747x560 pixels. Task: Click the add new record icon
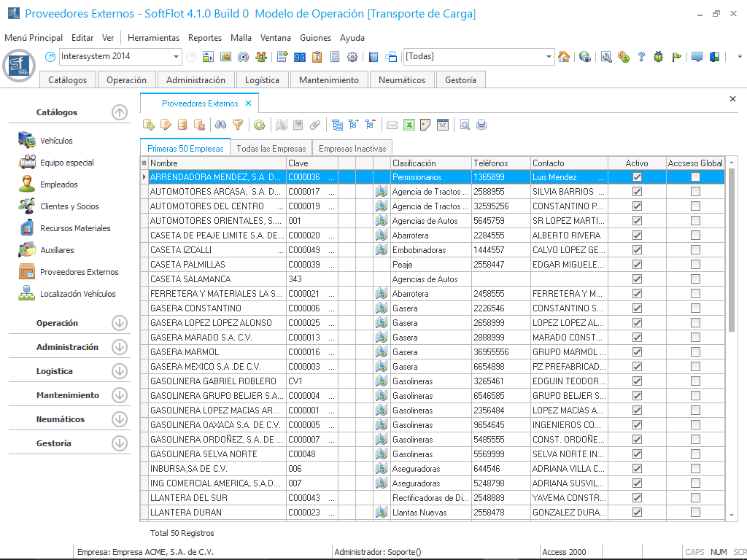click(149, 125)
